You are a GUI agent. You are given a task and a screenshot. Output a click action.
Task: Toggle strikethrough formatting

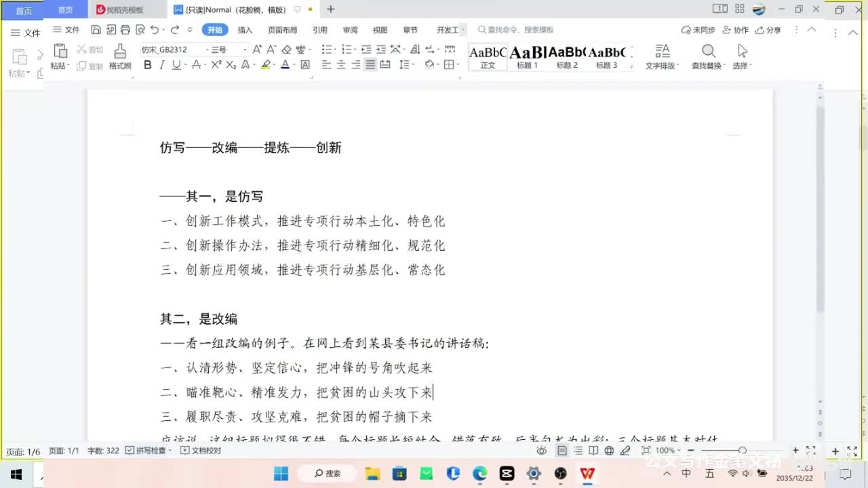point(196,65)
